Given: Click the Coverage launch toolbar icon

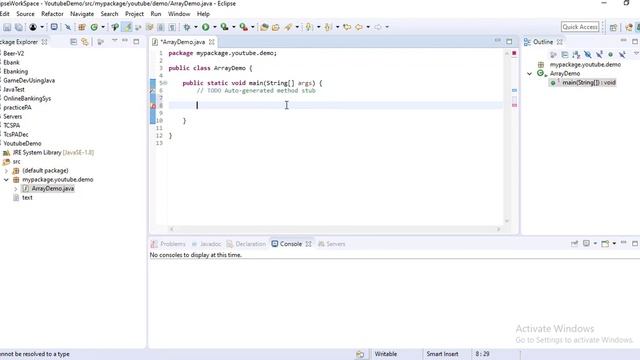Looking at the screenshot, I should tap(224, 27).
